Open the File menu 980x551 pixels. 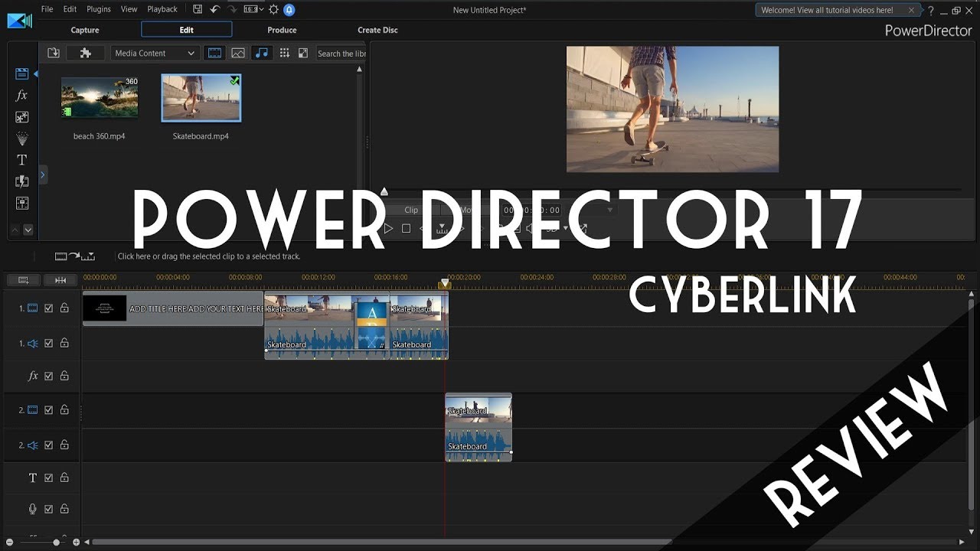[x=47, y=9]
